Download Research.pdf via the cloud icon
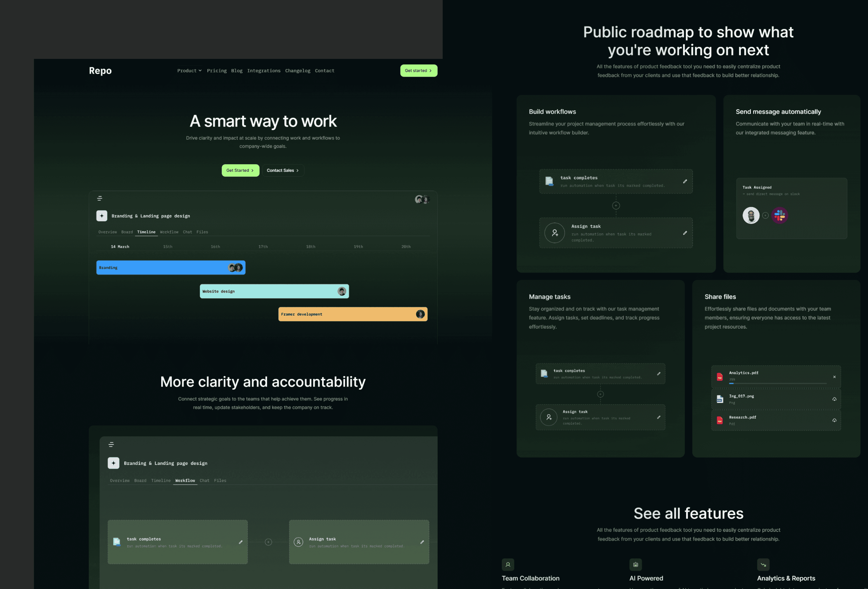The height and width of the screenshot is (589, 868). pyautogui.click(x=835, y=421)
